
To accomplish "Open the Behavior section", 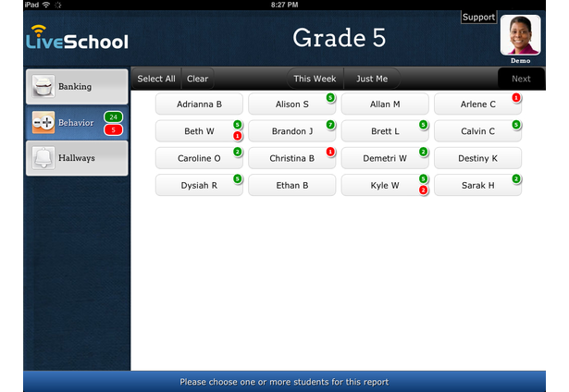I will [x=77, y=123].
